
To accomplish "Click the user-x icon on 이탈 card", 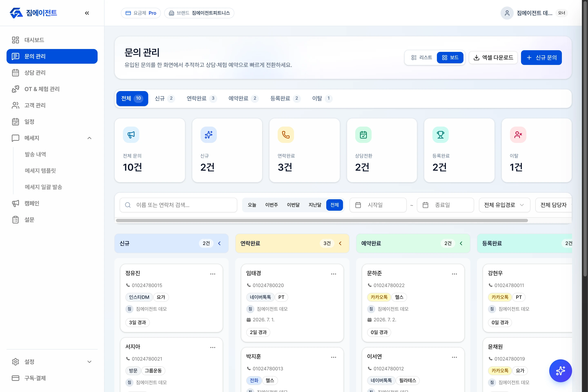I will point(518,135).
